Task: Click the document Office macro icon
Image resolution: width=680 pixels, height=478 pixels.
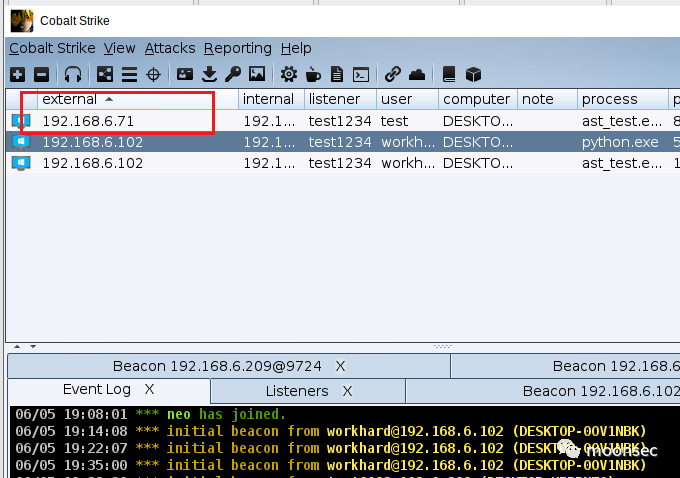Action: (337, 74)
